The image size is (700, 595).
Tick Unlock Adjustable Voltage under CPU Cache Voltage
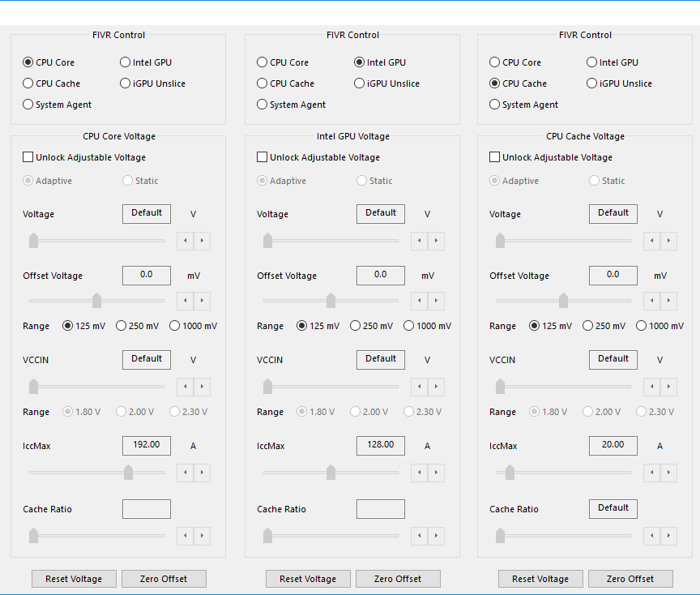495,157
